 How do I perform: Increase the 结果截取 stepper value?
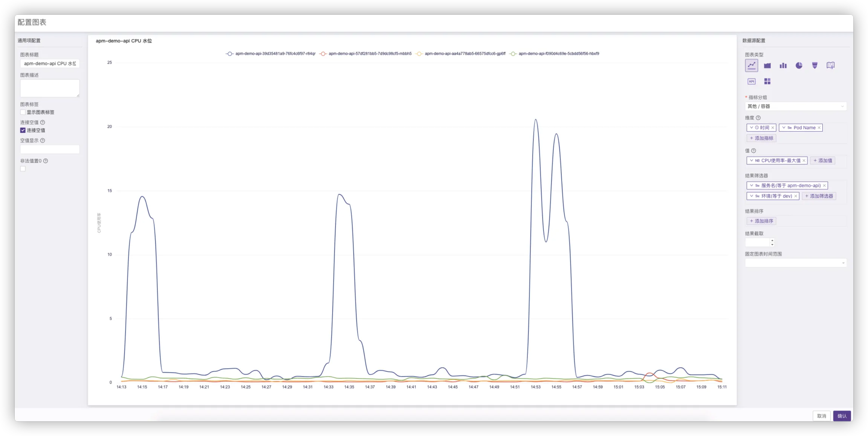click(772, 240)
